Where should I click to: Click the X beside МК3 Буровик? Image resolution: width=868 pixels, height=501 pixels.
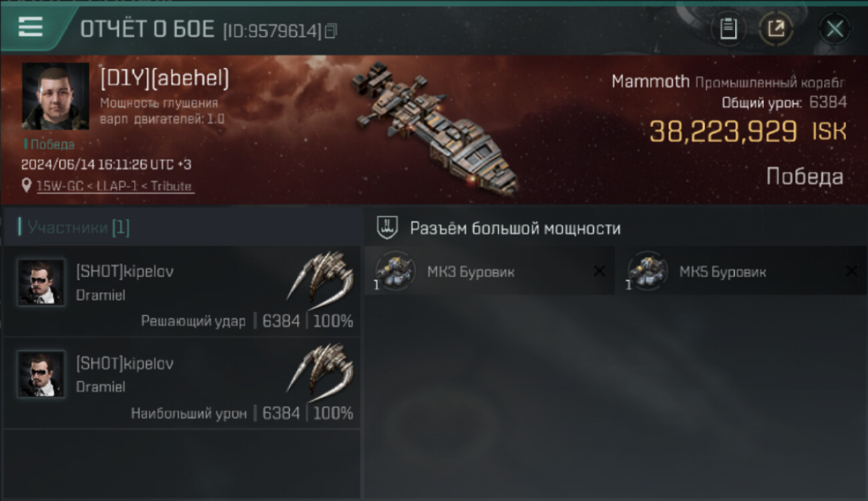600,271
